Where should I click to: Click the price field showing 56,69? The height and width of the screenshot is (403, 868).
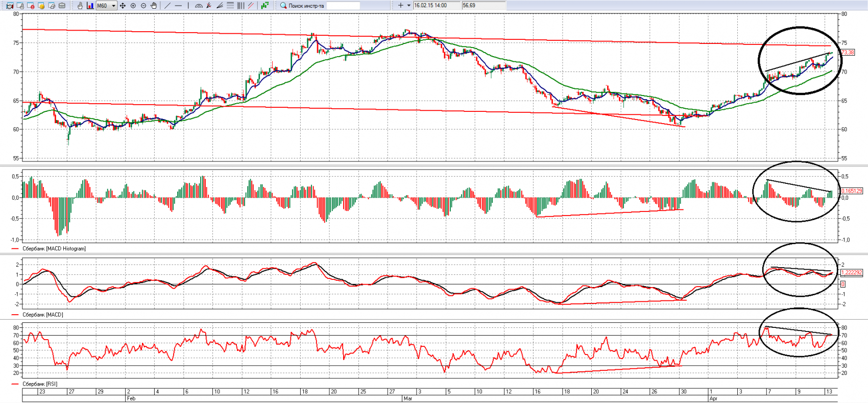tap(484, 6)
